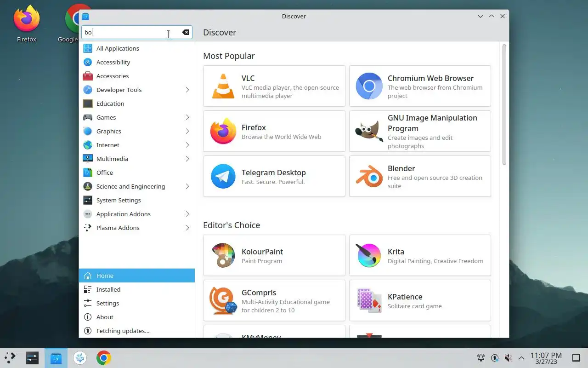Open the Accessories category
Image resolution: width=588 pixels, height=368 pixels.
(137, 76)
